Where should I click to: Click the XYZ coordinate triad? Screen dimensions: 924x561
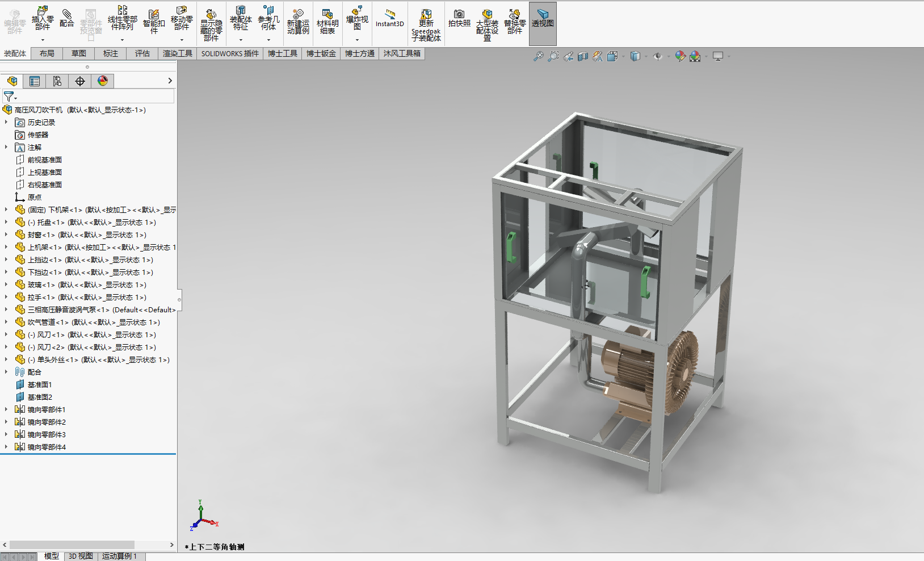pos(204,516)
